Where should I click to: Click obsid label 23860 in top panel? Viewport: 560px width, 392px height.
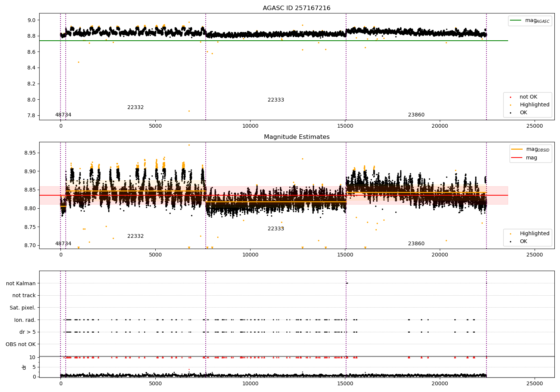pos(416,115)
